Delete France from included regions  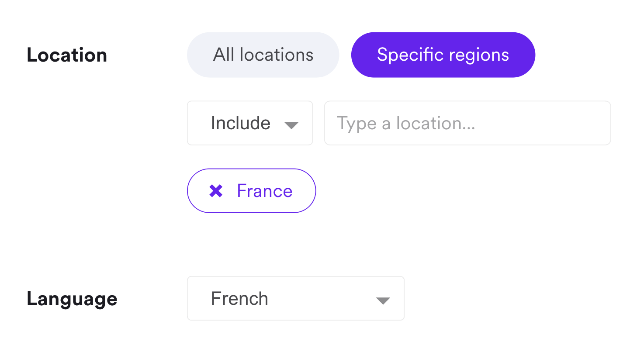coord(216,191)
